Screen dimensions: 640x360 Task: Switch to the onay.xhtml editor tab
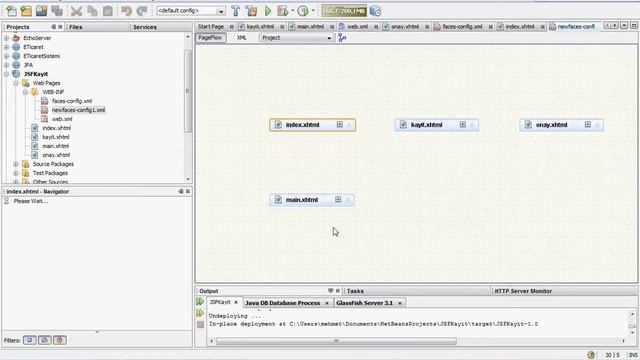[405, 27]
